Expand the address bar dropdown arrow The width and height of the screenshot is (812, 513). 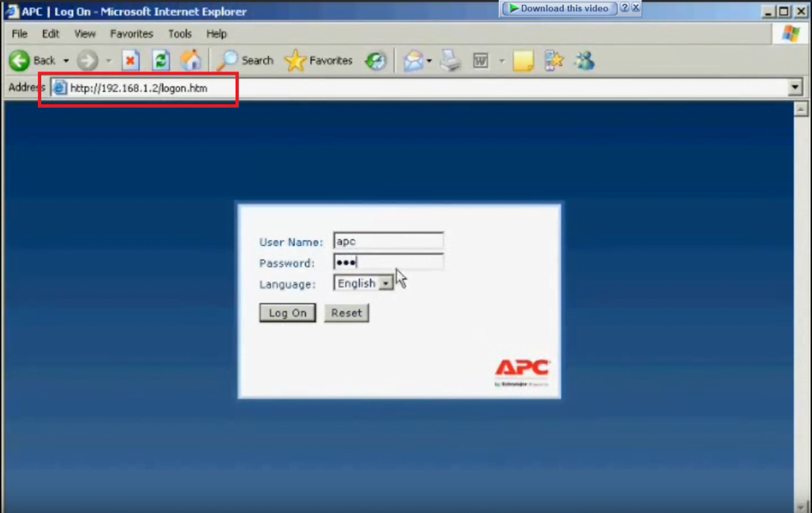795,87
